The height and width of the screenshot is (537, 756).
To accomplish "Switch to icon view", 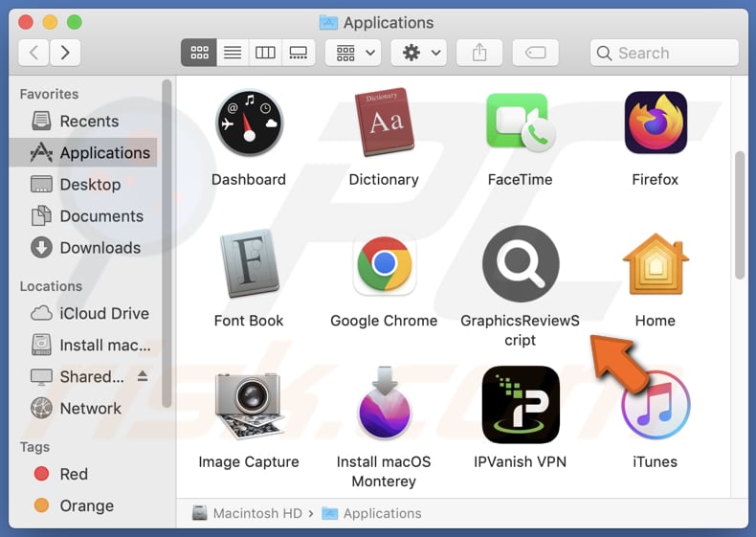I will click(199, 52).
